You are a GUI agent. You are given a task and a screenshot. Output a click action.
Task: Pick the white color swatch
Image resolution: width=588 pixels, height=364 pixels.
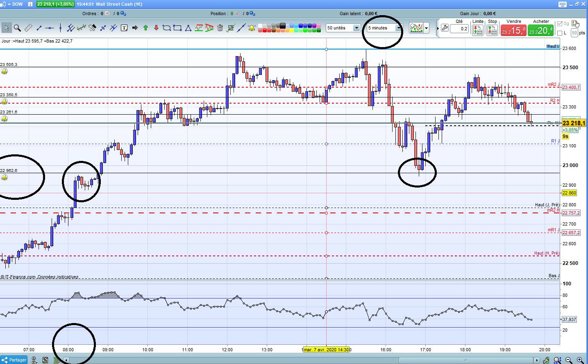pos(261,26)
